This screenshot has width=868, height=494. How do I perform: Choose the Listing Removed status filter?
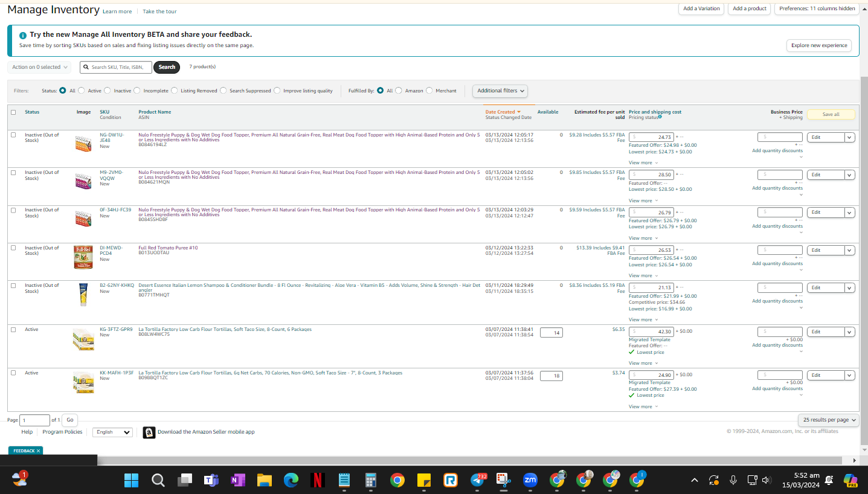tap(175, 91)
